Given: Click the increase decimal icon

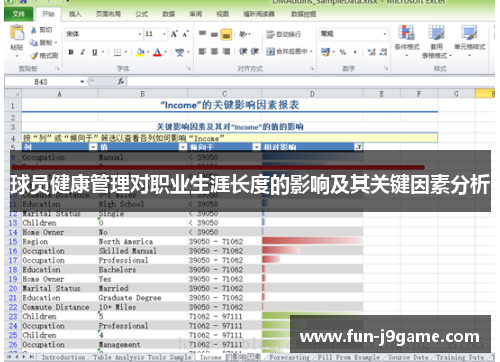Looking at the screenshot, I should [x=371, y=52].
